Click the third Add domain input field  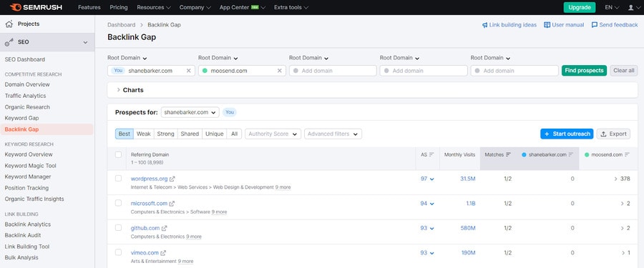(x=514, y=71)
